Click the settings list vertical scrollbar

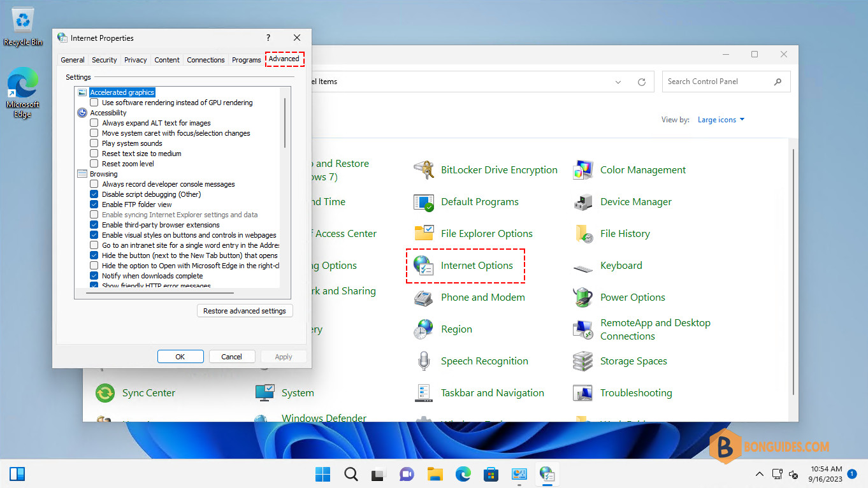(x=285, y=122)
